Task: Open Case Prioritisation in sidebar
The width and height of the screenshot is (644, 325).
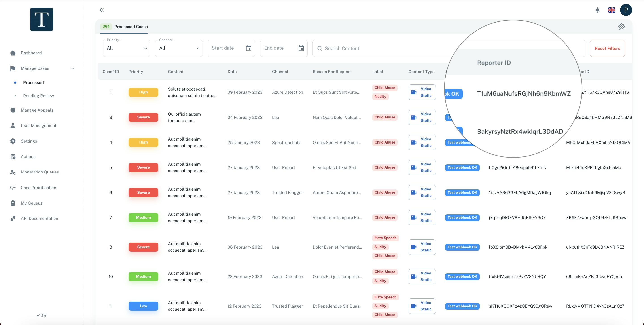Action: 38,188
